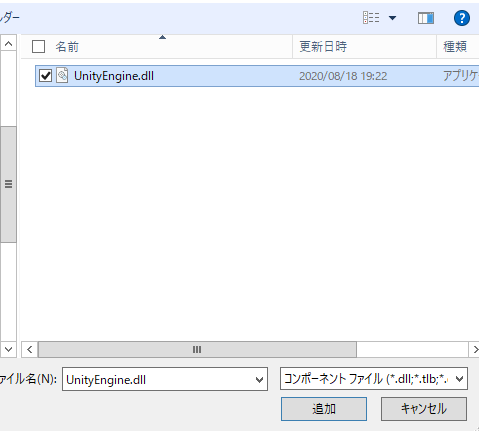Screen dimensions: 479x431
Task: Click the horizontal scrollbar left arrow
Action: click(x=30, y=349)
